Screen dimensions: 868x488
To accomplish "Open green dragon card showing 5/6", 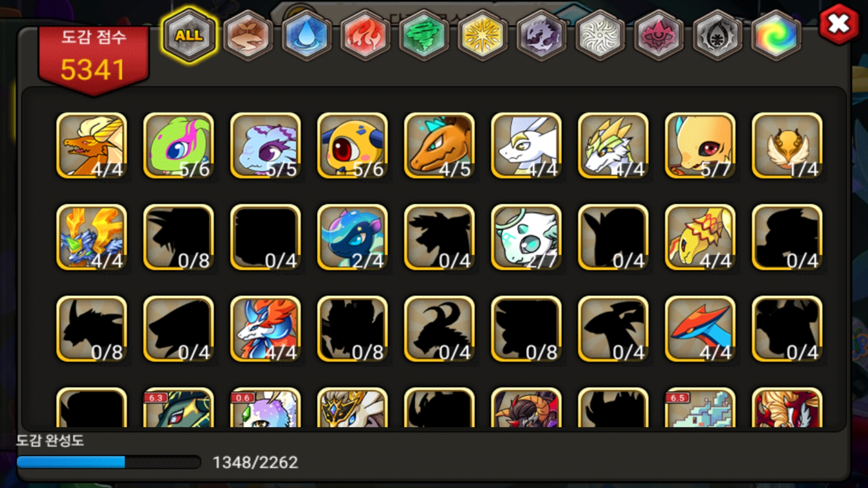I will (179, 145).
